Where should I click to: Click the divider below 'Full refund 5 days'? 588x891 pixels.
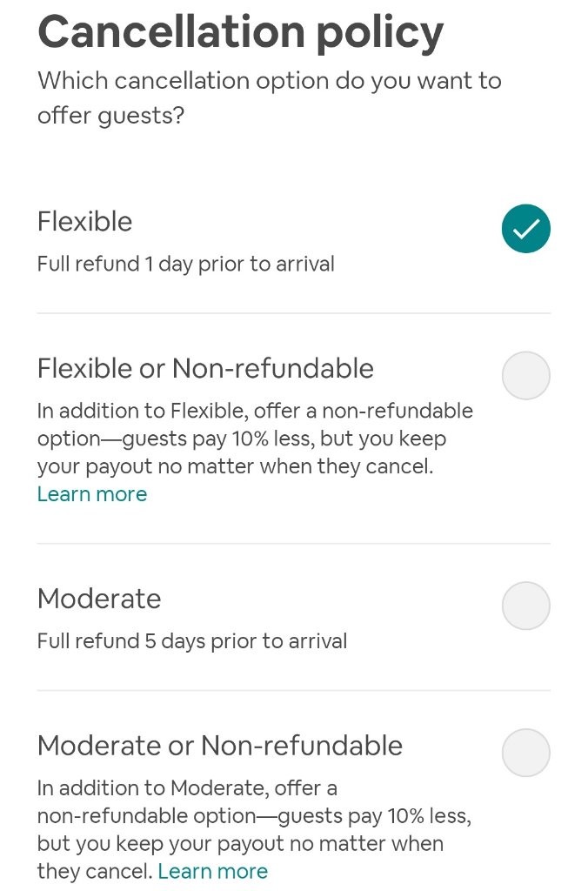tap(293, 691)
